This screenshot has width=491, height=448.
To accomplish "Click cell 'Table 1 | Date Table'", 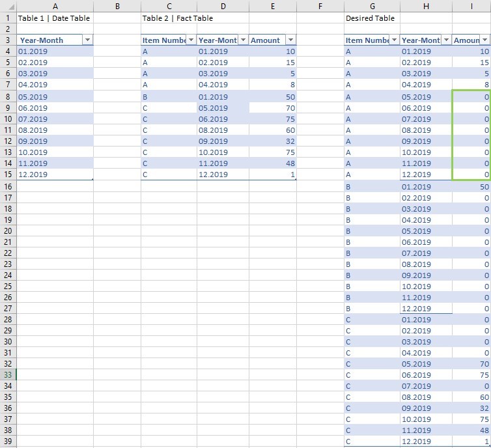I will (55, 18).
